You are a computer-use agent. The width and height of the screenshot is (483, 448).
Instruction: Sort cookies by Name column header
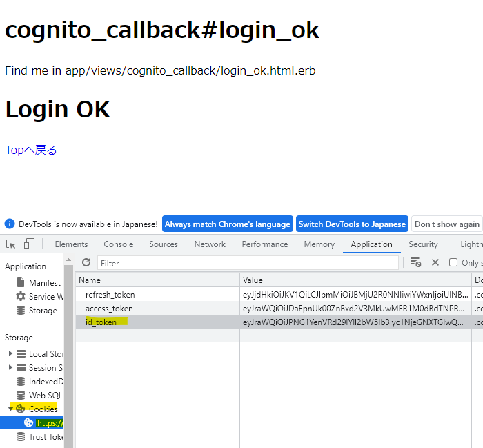(158, 280)
